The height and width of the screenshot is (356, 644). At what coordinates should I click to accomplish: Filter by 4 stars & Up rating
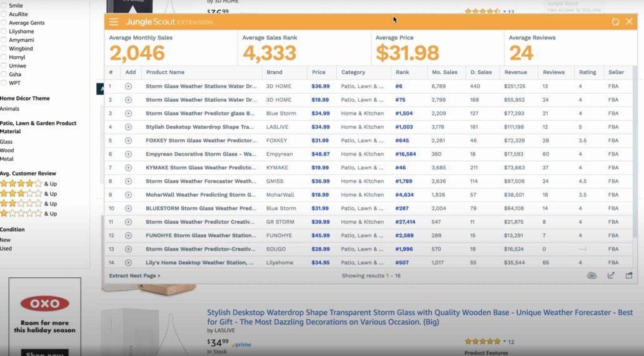pyautogui.click(x=28, y=184)
